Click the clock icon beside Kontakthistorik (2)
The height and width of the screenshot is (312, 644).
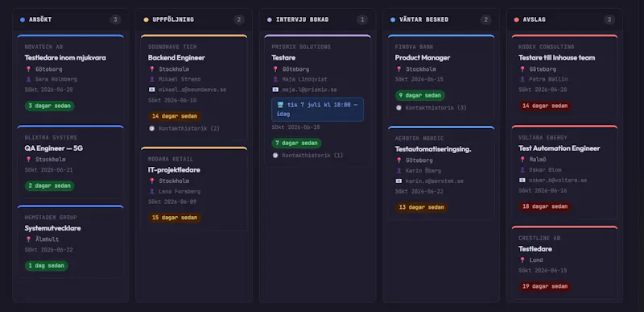pyautogui.click(x=152, y=128)
